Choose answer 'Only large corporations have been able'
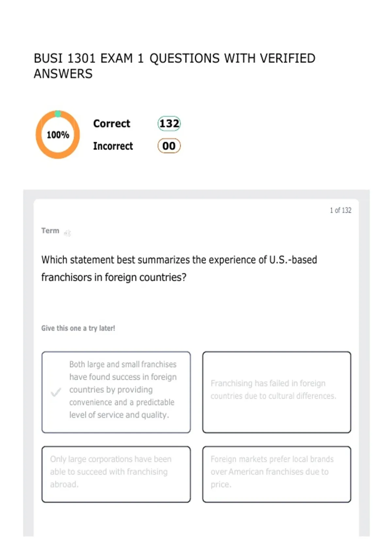This screenshot has height=556, width=392. tap(116, 474)
